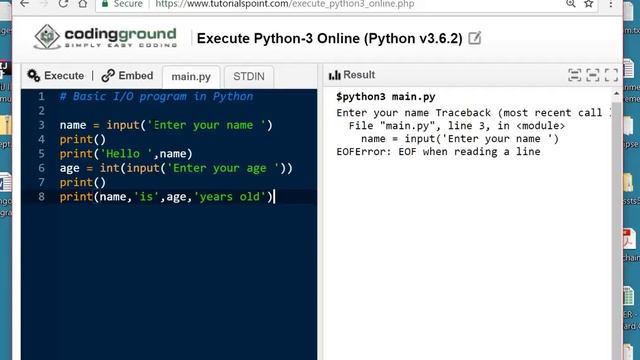Click 'EOFError: EOF when reading a line'
This screenshot has width=640, height=360.
(438, 152)
